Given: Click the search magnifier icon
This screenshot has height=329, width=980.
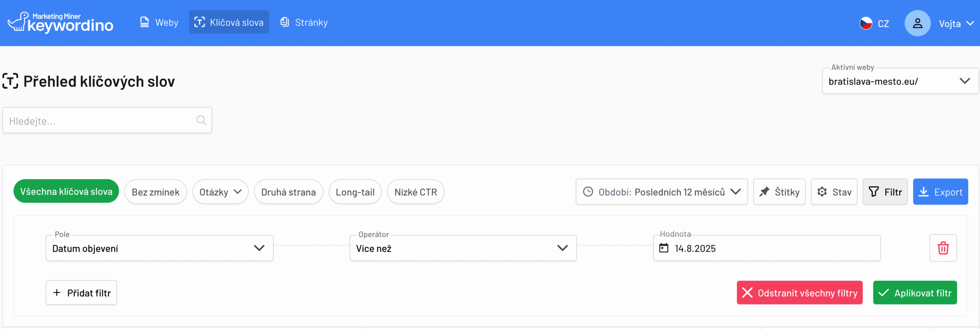Looking at the screenshot, I should (x=201, y=120).
